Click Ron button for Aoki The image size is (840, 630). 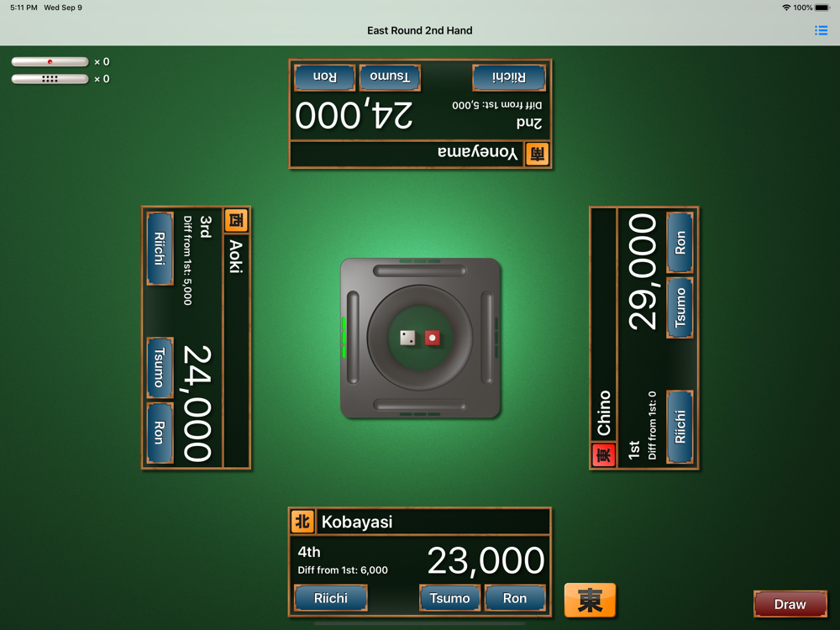tap(160, 433)
